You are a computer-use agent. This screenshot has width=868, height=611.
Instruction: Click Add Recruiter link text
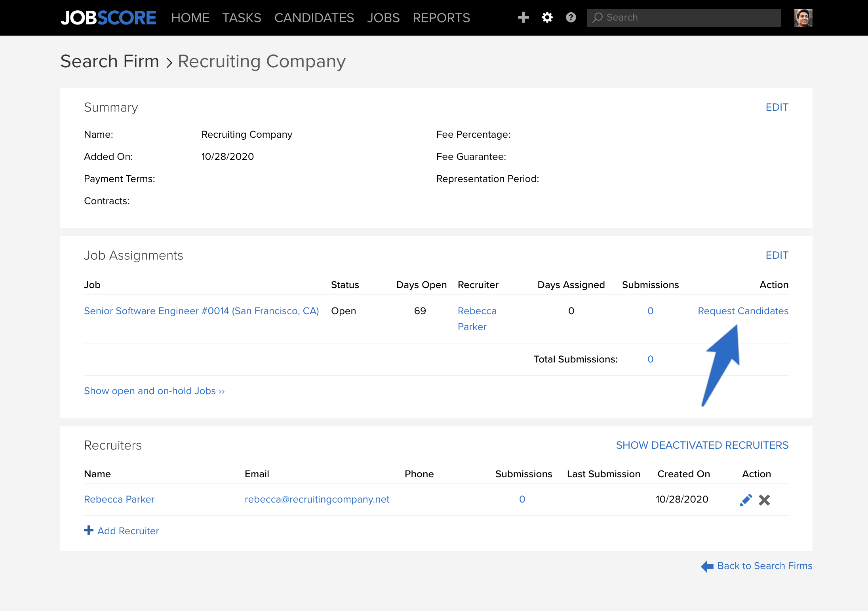(128, 531)
